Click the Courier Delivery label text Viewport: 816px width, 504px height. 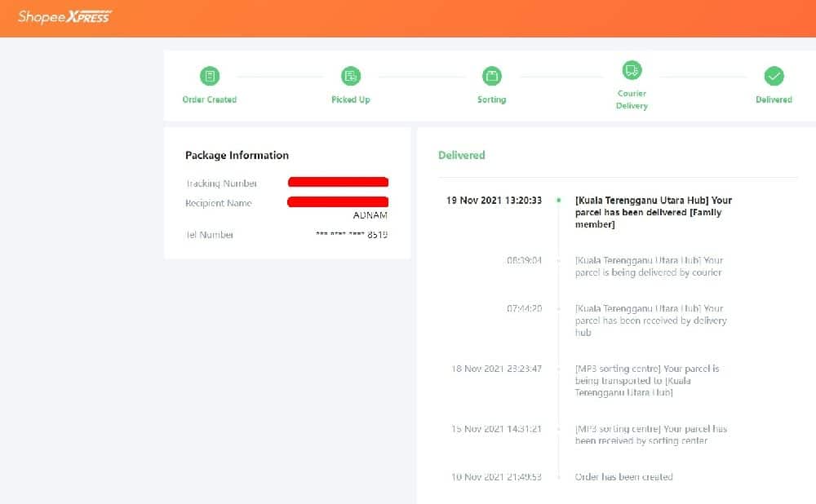(x=632, y=99)
